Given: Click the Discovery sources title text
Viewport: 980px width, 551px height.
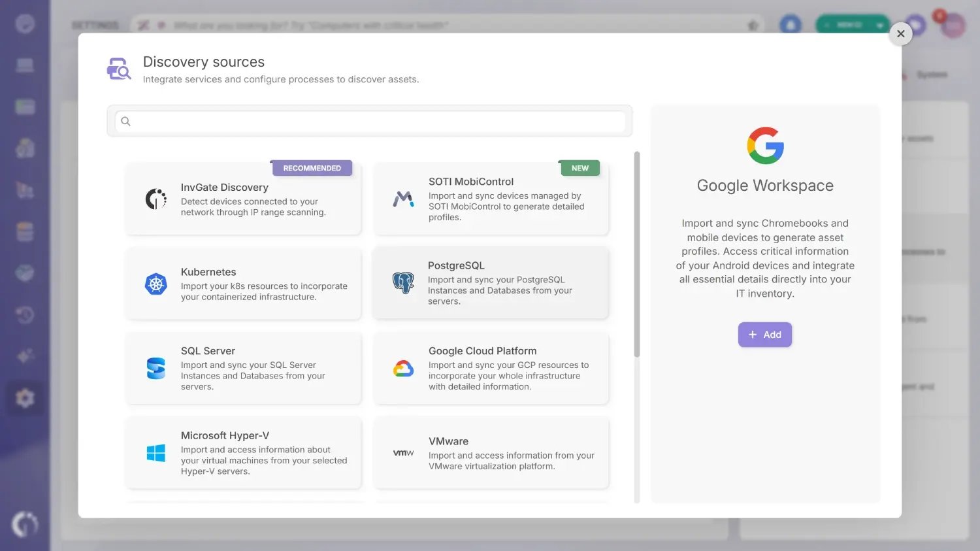Looking at the screenshot, I should [204, 62].
